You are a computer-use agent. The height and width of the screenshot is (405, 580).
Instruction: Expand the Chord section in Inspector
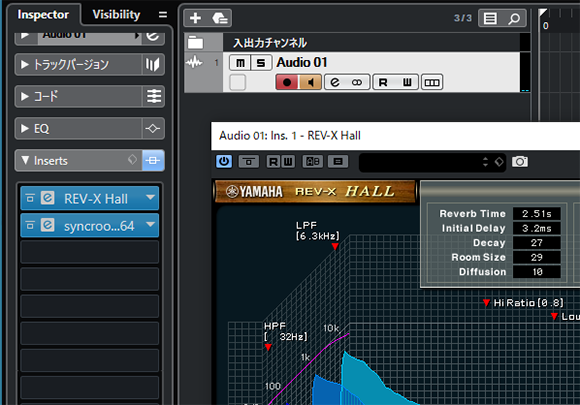point(24,97)
